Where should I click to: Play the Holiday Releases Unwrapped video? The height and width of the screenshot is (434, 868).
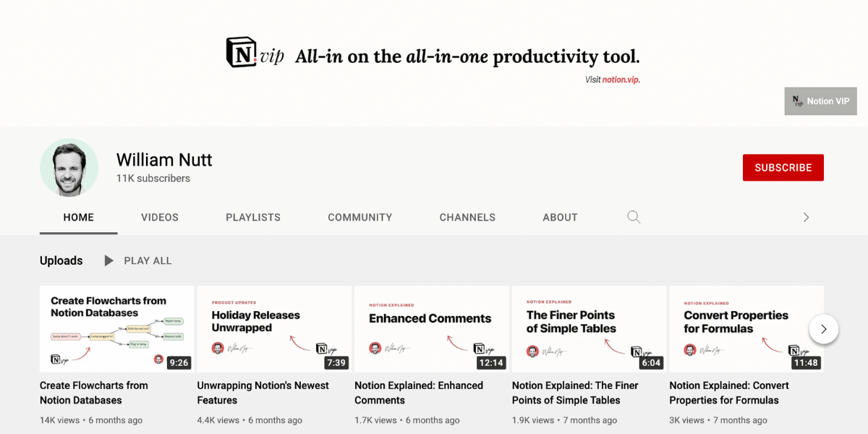274,328
